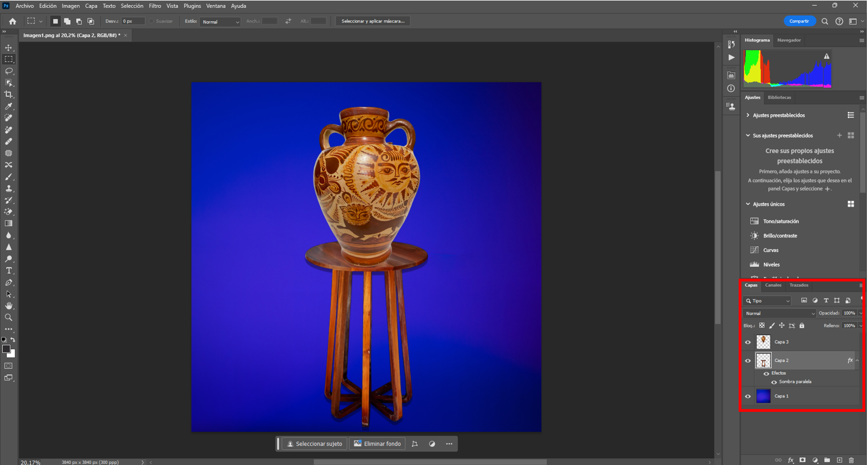868x465 pixels.
Task: Click lock transparent pixels icon
Action: (762, 325)
